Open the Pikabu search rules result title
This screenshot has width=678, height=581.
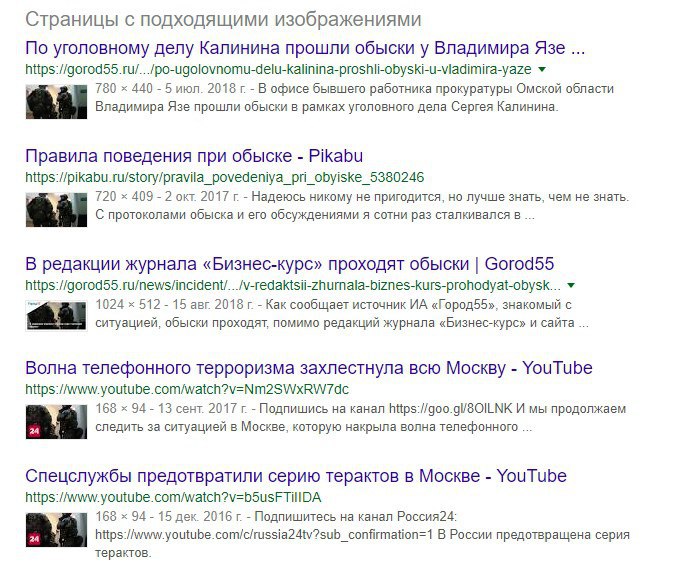194,156
